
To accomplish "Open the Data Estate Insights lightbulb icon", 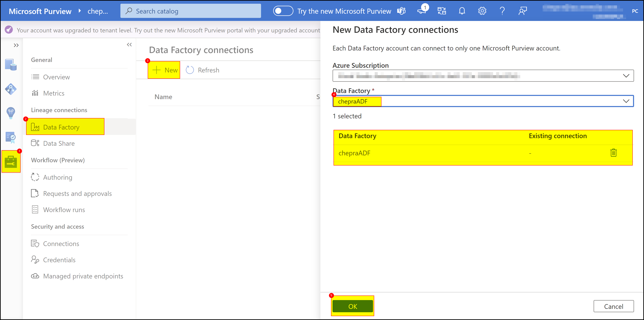I will pyautogui.click(x=11, y=113).
